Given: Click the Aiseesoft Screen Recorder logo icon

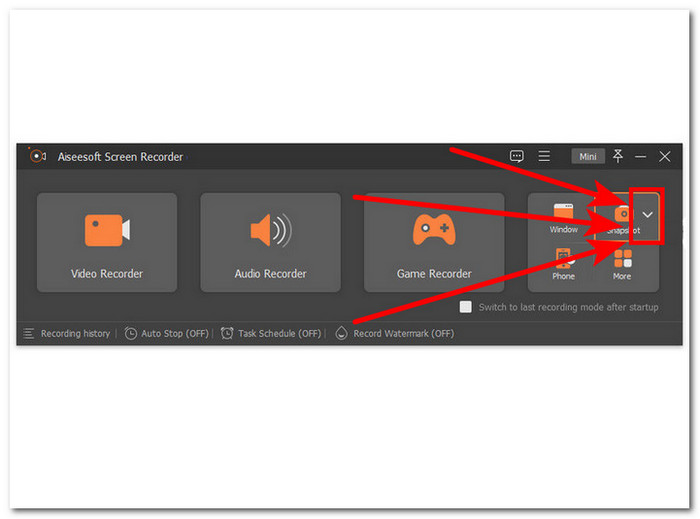Looking at the screenshot, I should tap(38, 156).
